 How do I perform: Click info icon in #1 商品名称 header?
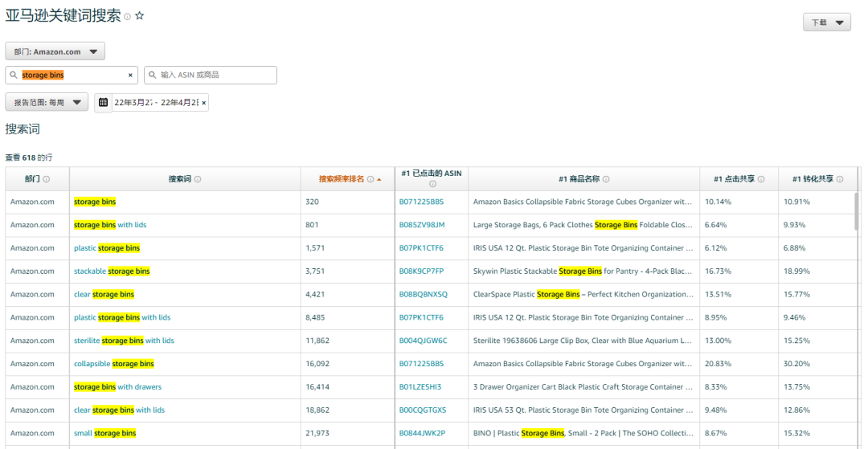tap(606, 179)
